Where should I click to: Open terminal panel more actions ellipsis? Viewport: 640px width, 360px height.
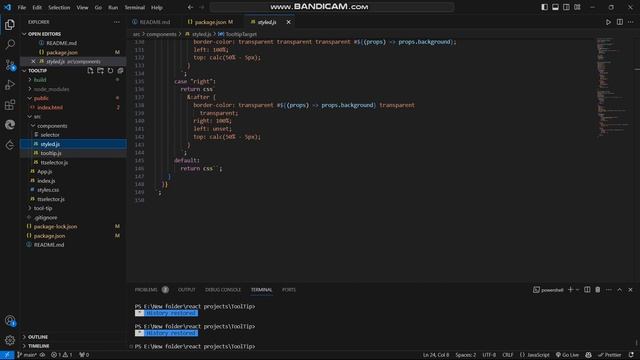point(609,290)
